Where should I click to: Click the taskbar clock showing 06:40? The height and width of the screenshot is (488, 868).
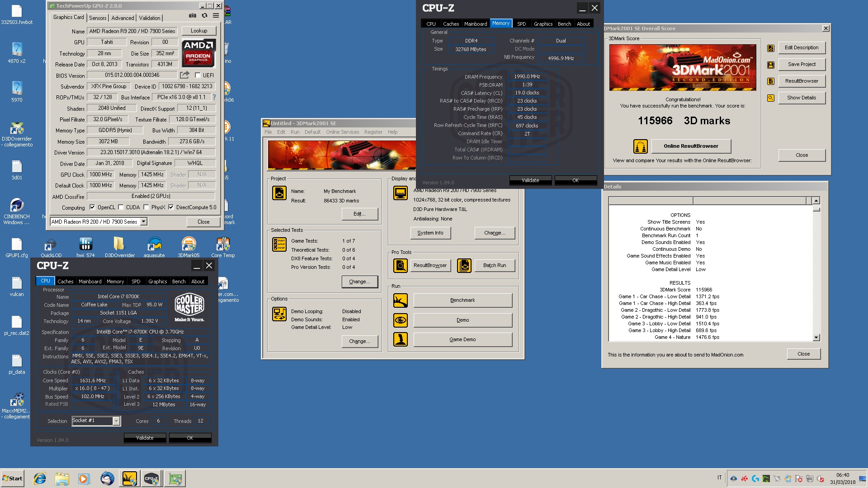[843, 475]
